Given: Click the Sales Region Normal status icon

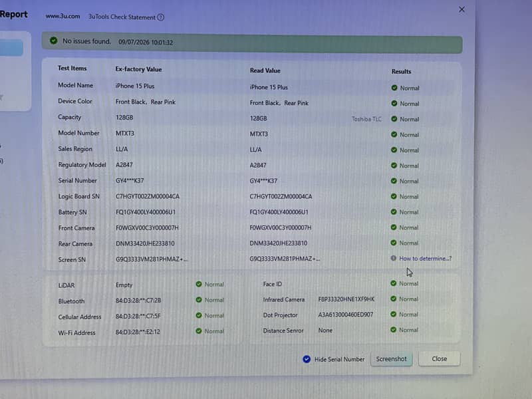Looking at the screenshot, I should tap(394, 150).
